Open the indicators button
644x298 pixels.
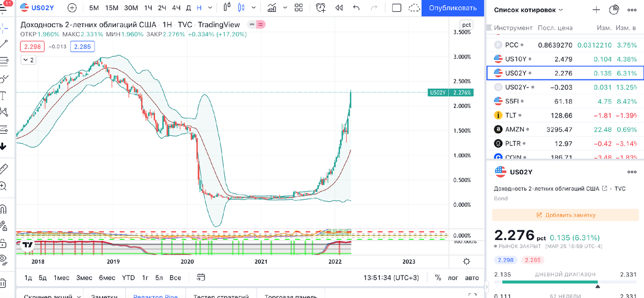click(x=272, y=8)
